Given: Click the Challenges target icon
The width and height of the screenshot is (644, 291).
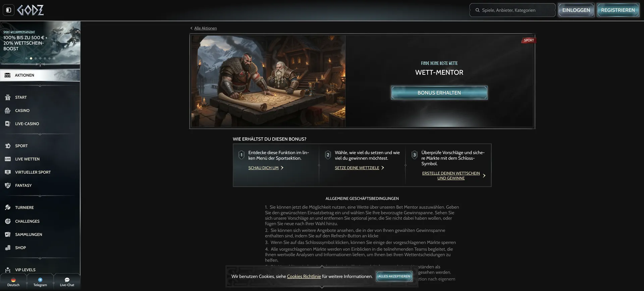Looking at the screenshot, I should (8, 221).
